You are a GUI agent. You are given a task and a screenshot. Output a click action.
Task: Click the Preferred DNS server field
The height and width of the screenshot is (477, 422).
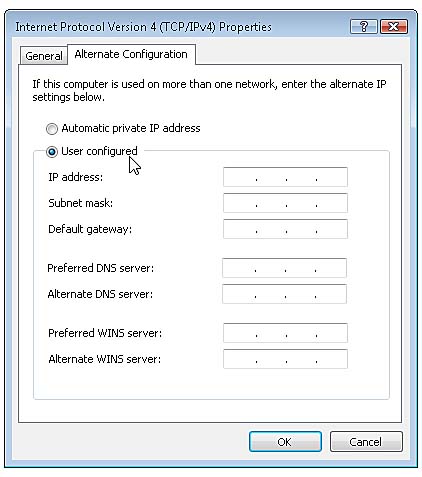284,268
